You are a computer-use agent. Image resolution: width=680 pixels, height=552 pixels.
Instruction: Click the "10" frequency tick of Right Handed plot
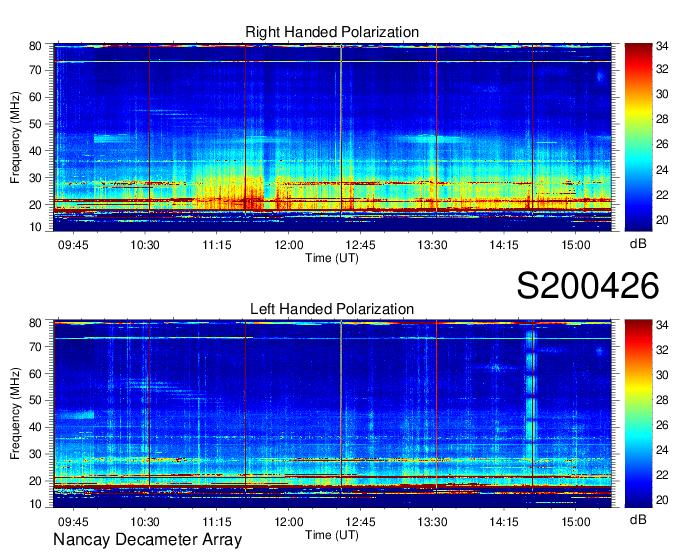tap(35, 227)
